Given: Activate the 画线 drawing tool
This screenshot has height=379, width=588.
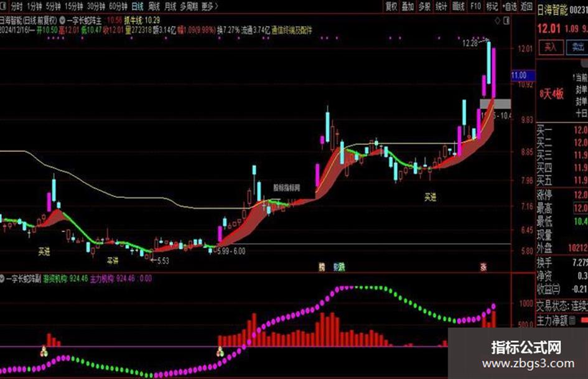Looking at the screenshot, I should 458,6.
